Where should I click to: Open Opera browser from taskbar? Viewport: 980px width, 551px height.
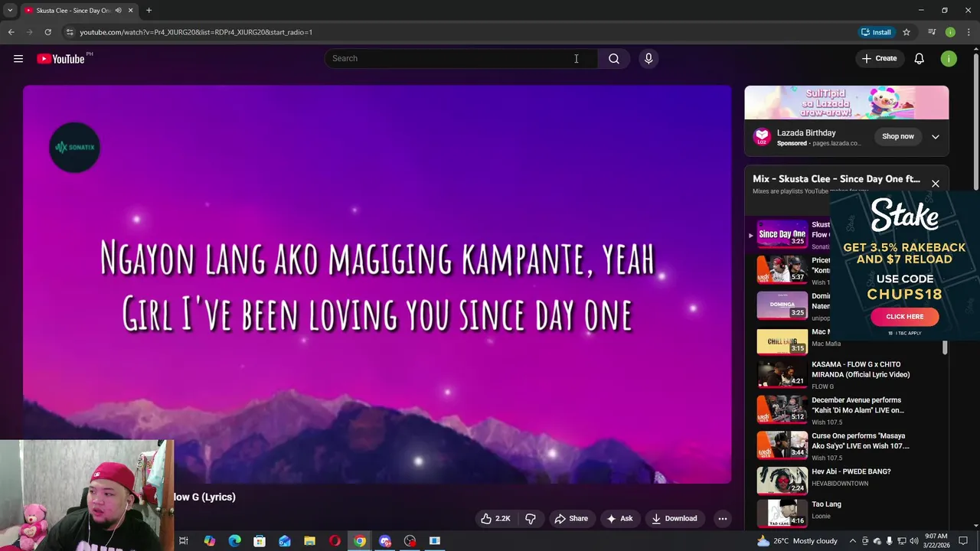pos(335,541)
